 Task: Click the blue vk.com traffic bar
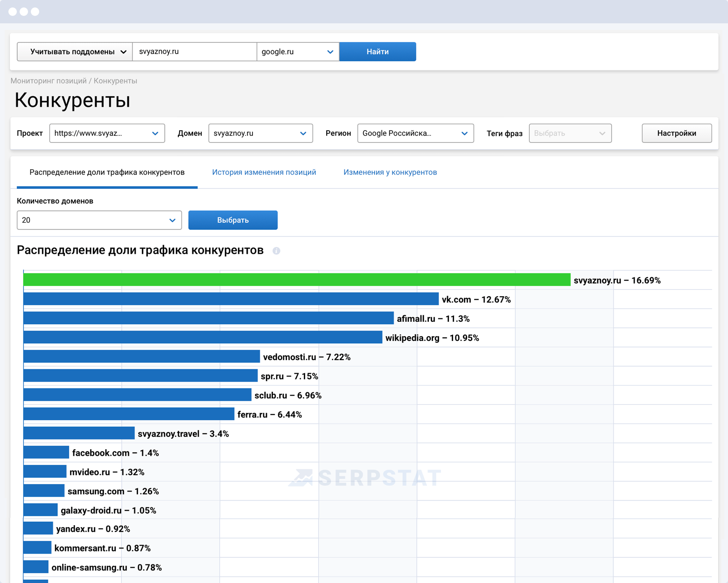(x=231, y=299)
